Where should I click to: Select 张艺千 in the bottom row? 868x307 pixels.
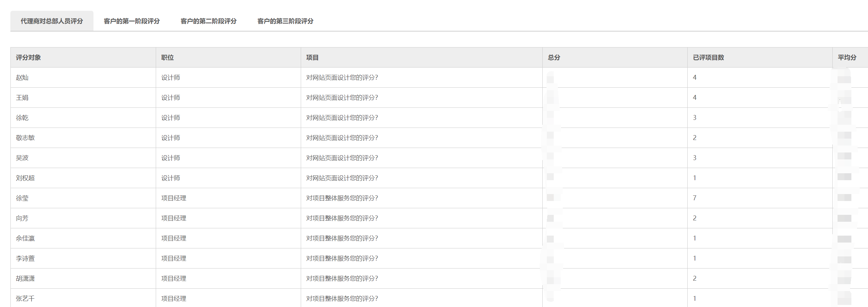25,299
